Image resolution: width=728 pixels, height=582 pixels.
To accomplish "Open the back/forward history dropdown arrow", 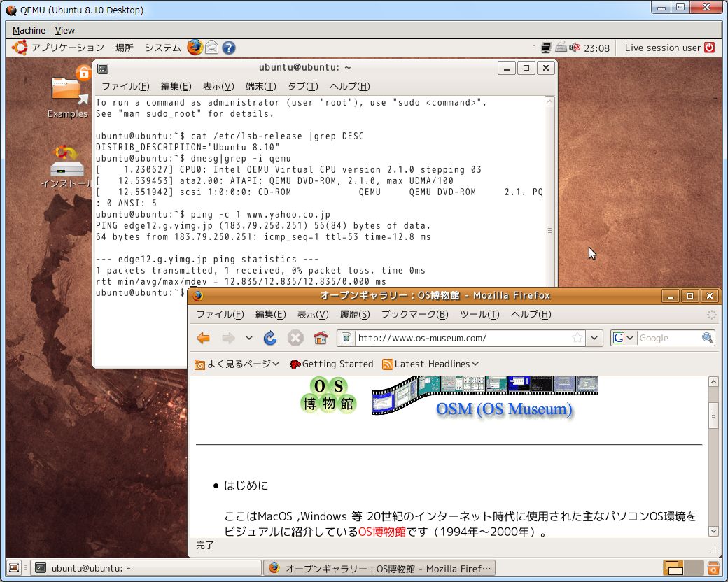I will [x=249, y=338].
